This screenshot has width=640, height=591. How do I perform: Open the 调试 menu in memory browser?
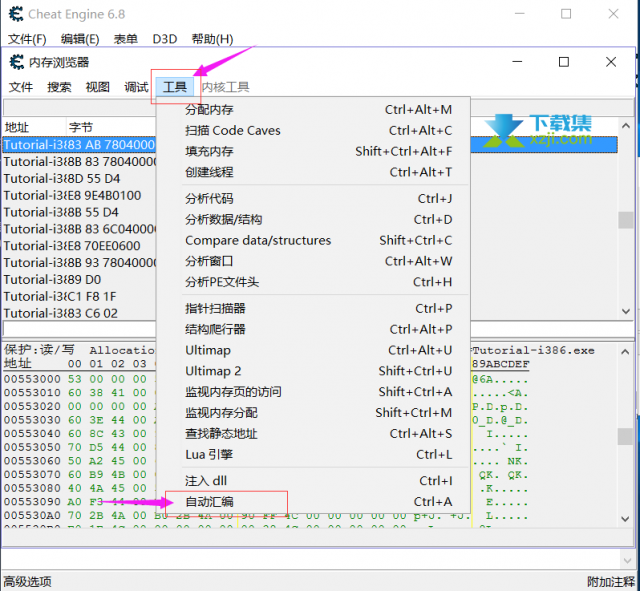pyautogui.click(x=136, y=87)
